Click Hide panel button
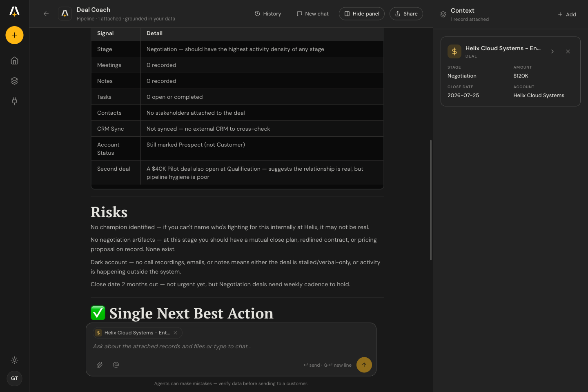 coord(362,14)
